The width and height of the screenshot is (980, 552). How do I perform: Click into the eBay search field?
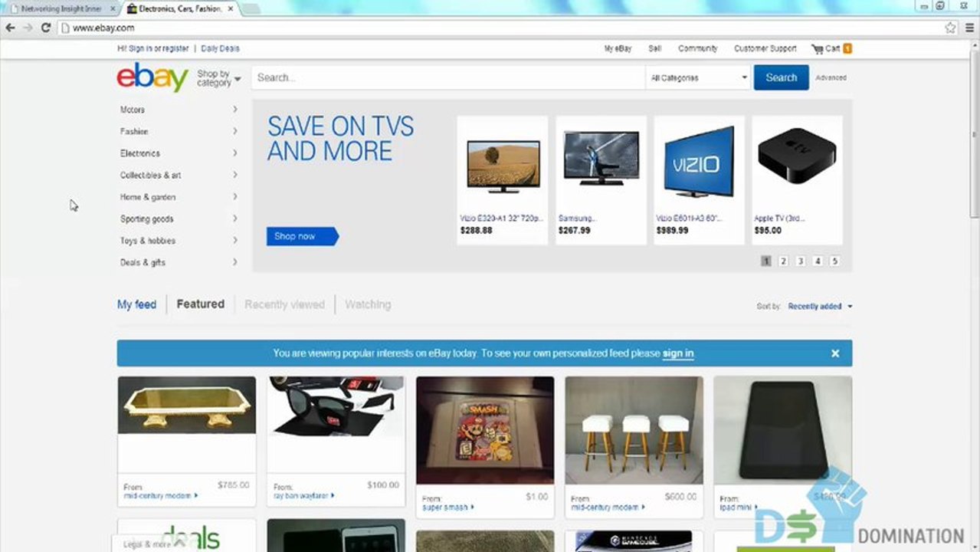click(448, 77)
